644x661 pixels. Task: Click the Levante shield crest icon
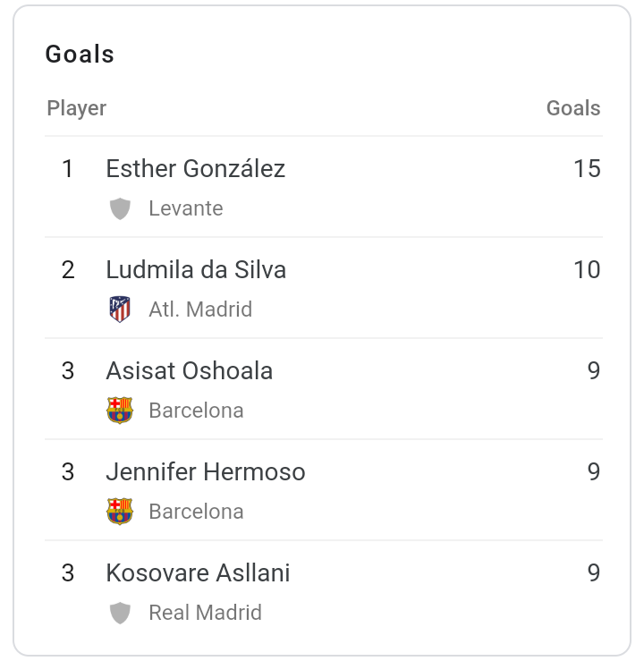click(x=120, y=208)
